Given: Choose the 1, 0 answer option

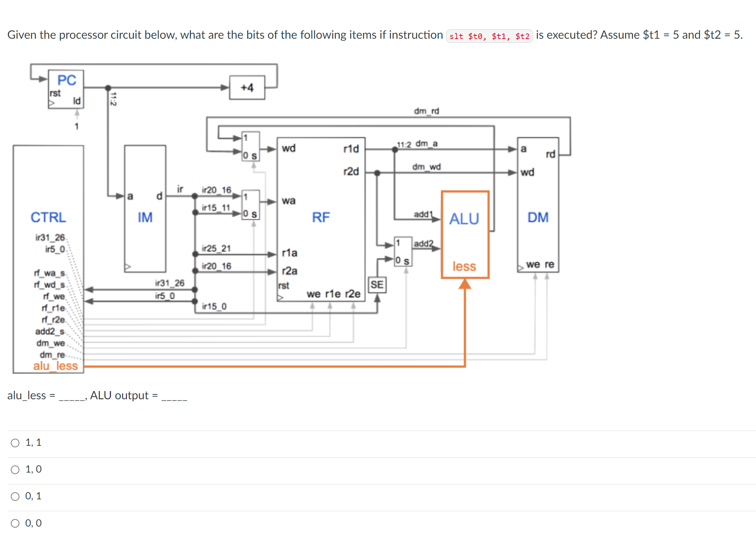Looking at the screenshot, I should coord(15,469).
